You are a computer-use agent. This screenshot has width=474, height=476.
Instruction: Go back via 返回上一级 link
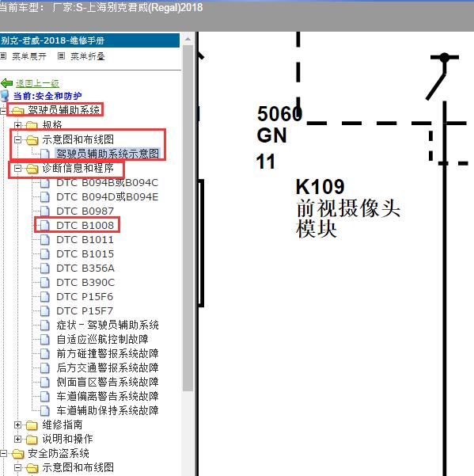tap(37, 83)
